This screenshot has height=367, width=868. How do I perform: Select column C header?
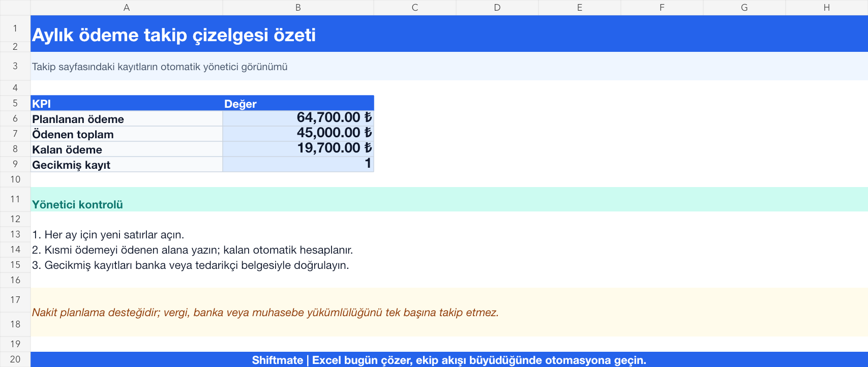click(x=415, y=8)
